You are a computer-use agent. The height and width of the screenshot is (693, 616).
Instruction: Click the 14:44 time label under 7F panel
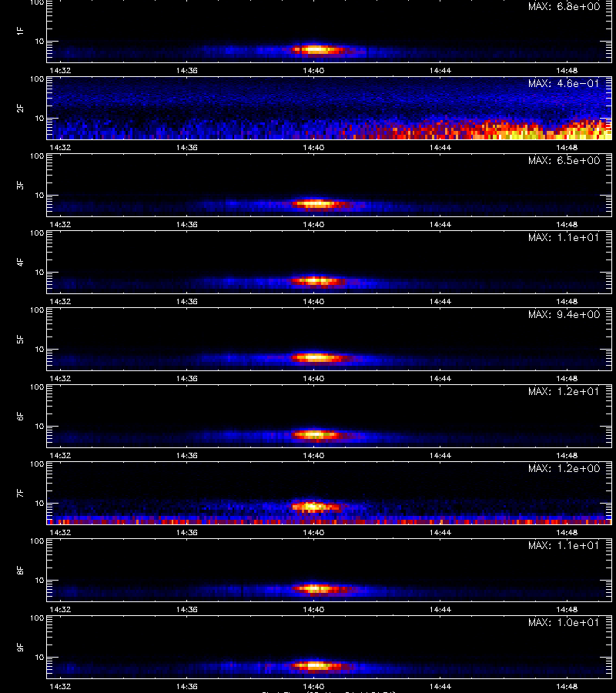[440, 533]
